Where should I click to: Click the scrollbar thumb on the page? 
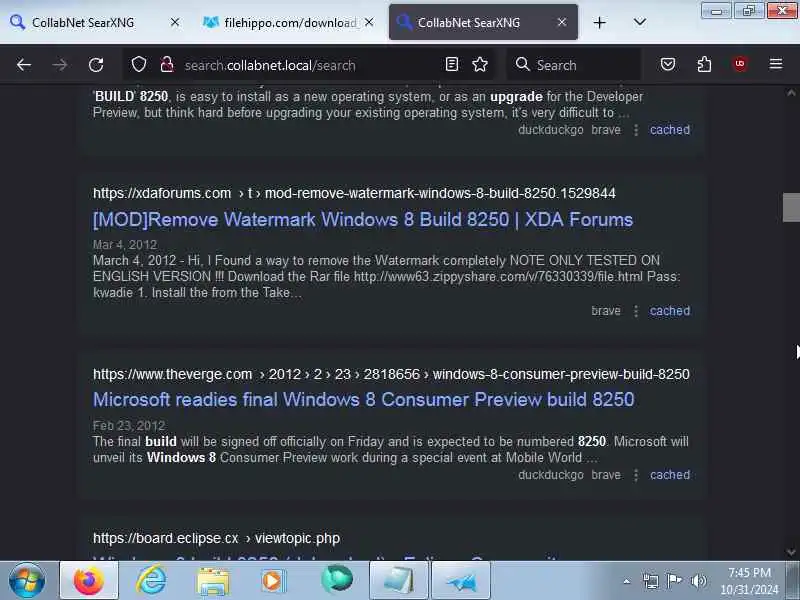coord(791,207)
